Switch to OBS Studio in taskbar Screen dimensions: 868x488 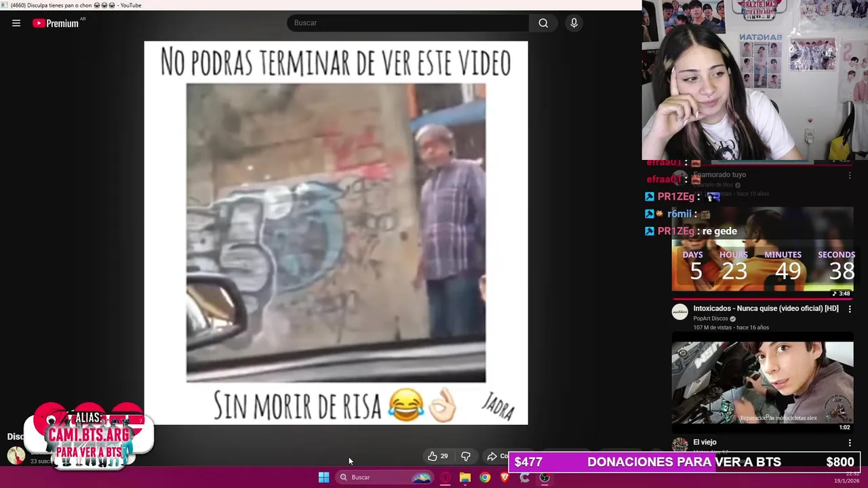pyautogui.click(x=545, y=477)
